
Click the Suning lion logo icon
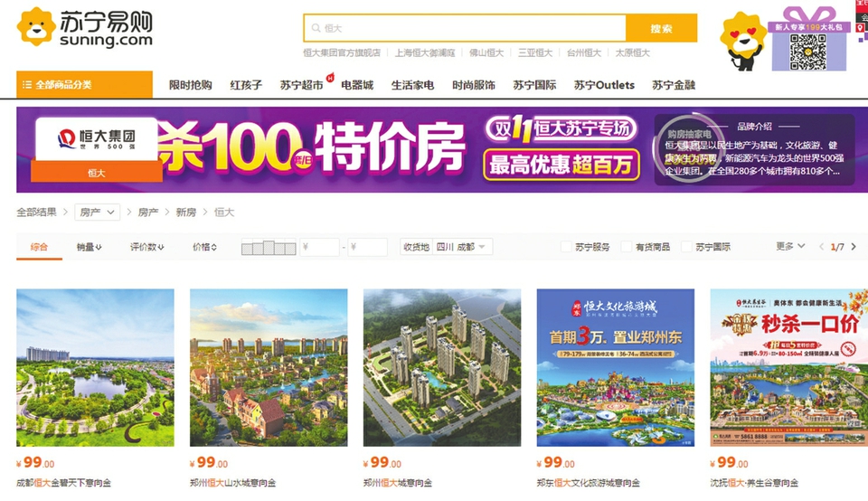click(x=36, y=26)
